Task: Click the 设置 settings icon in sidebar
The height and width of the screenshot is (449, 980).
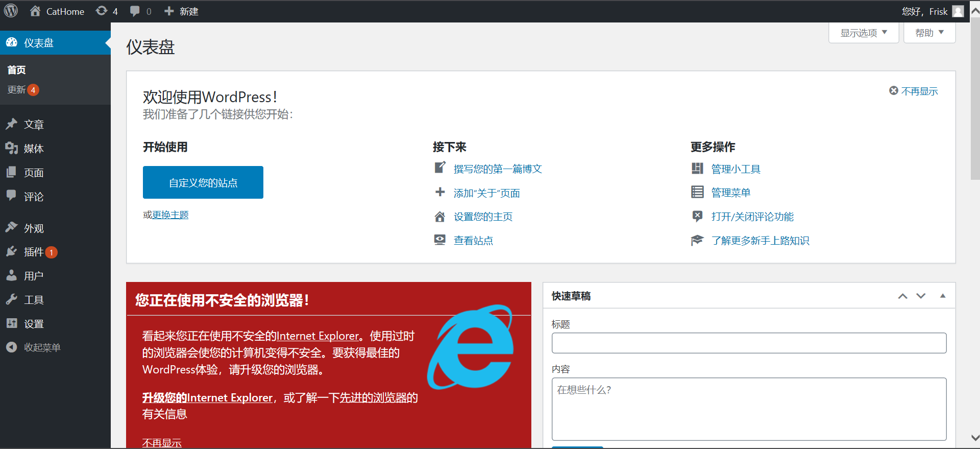Action: click(11, 323)
